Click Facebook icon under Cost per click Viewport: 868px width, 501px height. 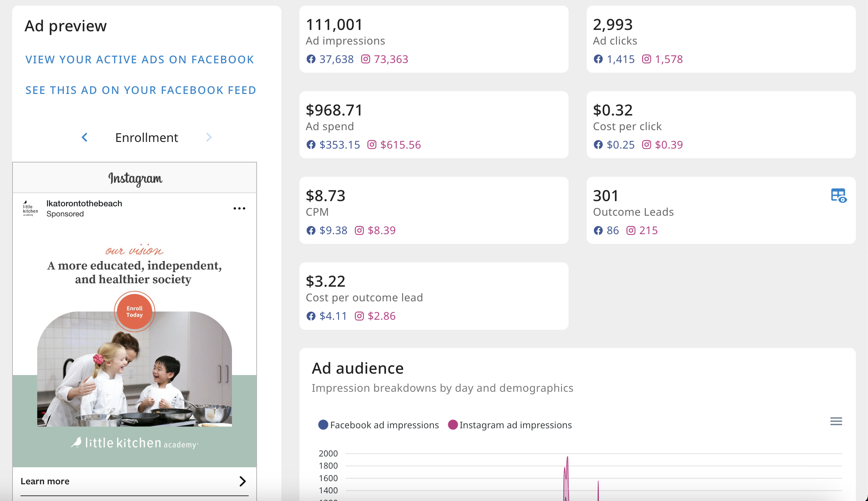pyautogui.click(x=598, y=145)
